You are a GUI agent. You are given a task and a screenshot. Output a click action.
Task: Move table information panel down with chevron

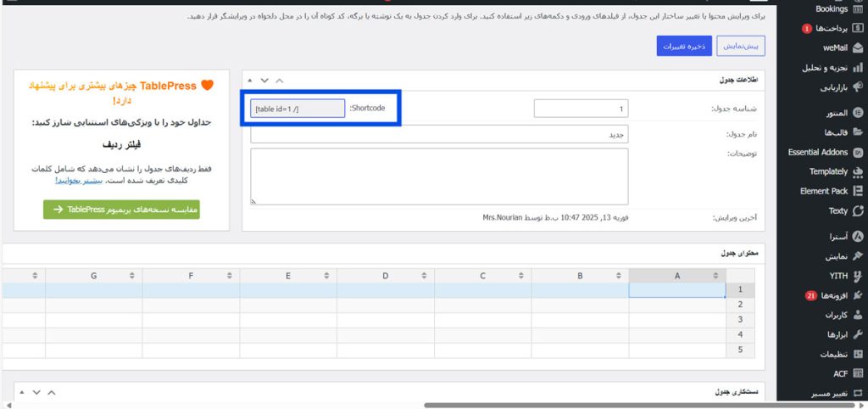tap(264, 80)
